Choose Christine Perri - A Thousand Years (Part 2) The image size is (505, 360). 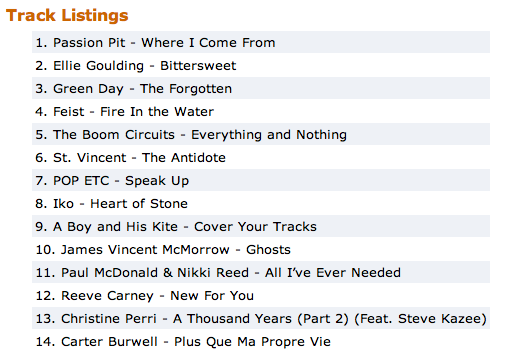[x=261, y=318]
